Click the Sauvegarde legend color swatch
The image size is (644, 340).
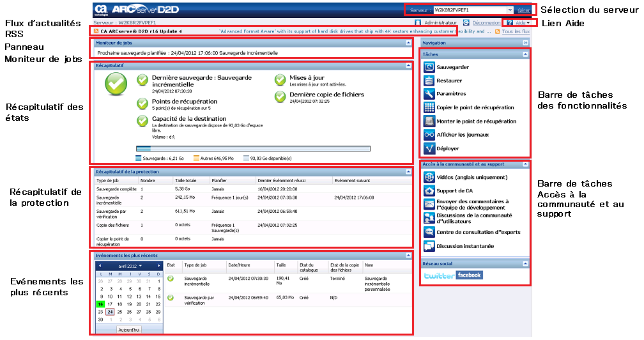pos(139,158)
